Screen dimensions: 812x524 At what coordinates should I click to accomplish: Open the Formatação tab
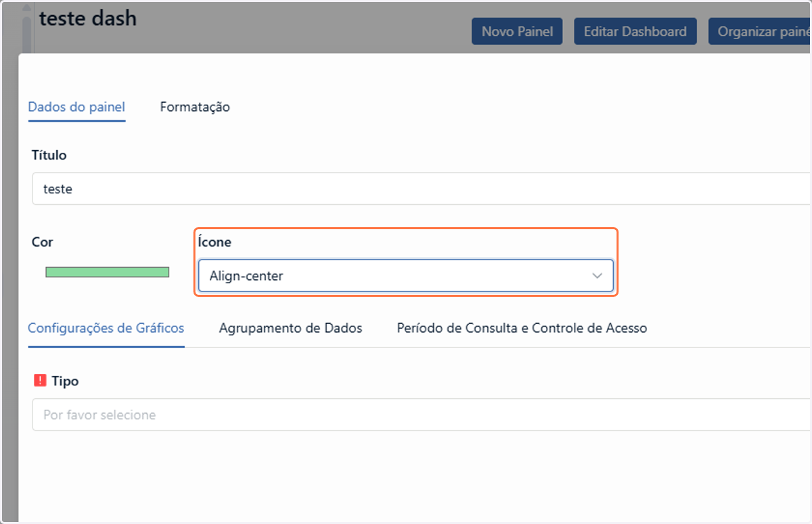pos(195,107)
